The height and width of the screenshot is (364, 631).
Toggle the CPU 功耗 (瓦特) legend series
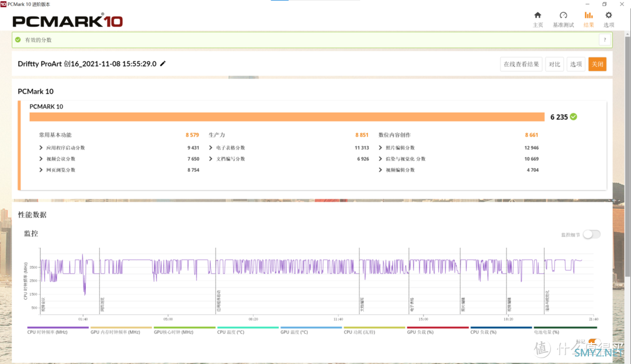[375, 330]
